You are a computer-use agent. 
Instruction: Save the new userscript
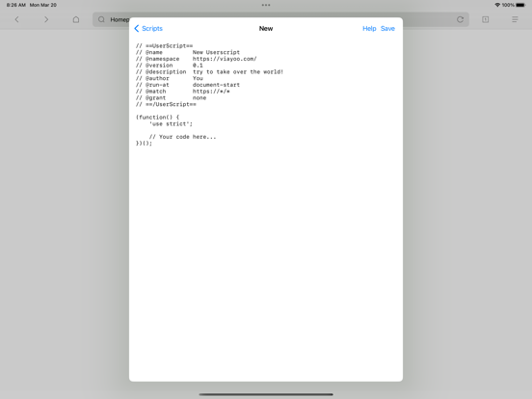click(387, 29)
